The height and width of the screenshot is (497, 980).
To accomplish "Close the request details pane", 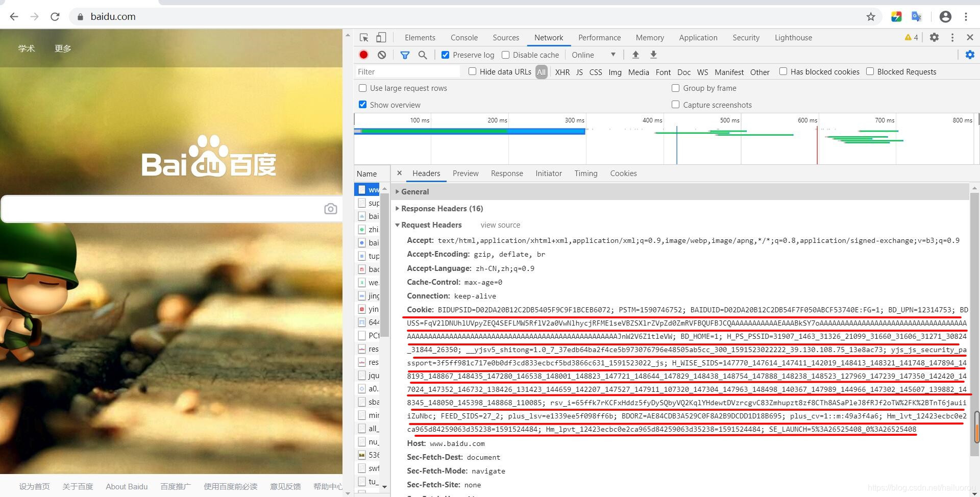I will (399, 173).
